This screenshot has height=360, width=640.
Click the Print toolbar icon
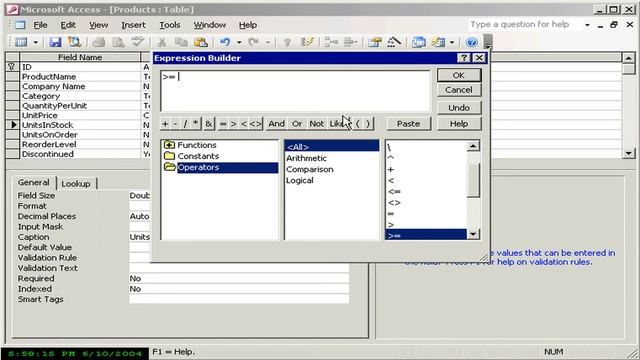98,42
